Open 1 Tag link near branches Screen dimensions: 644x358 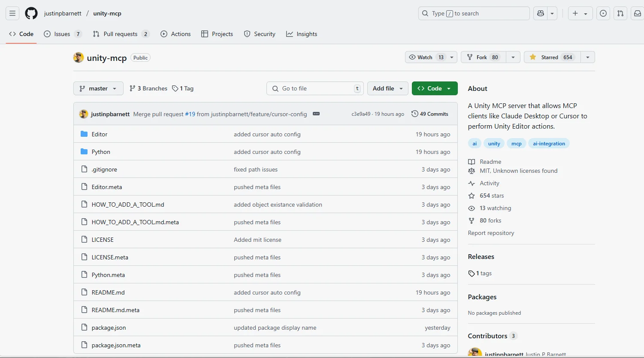click(x=183, y=88)
